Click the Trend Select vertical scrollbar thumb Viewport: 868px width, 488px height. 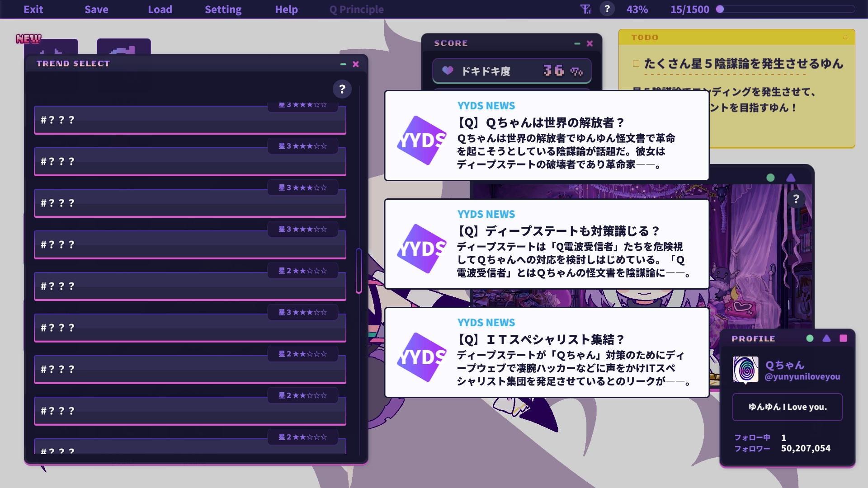pos(359,270)
